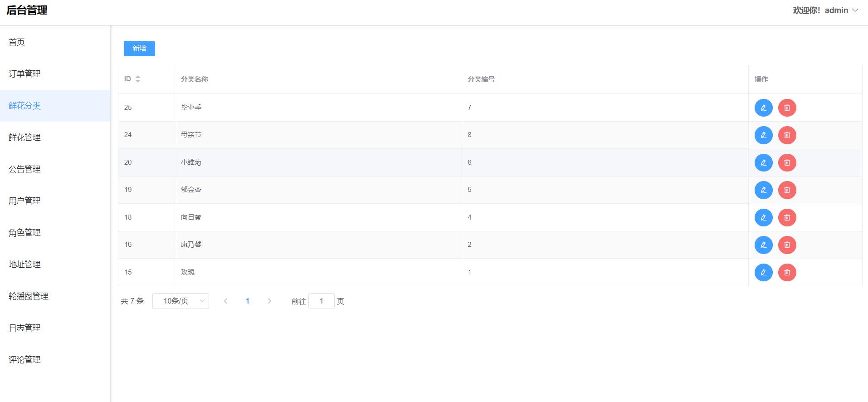Open 首页 in the sidebar
Viewport: 868px width, 402px height.
55,42
